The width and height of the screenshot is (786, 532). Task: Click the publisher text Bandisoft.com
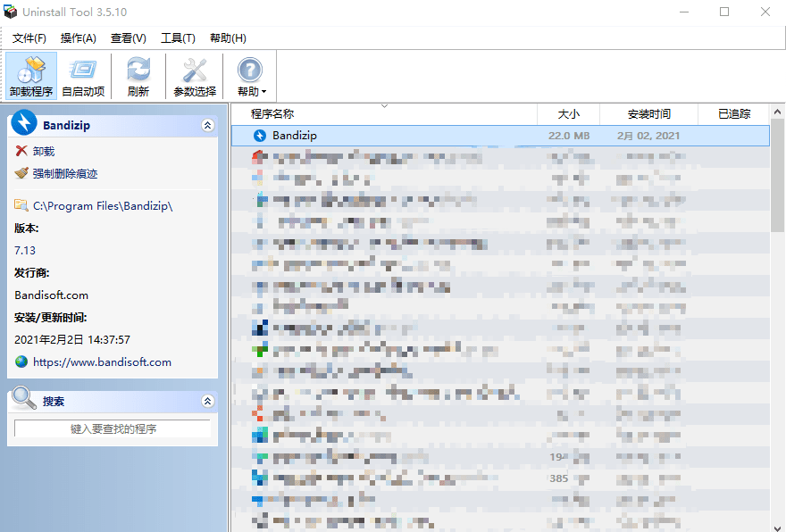point(51,295)
